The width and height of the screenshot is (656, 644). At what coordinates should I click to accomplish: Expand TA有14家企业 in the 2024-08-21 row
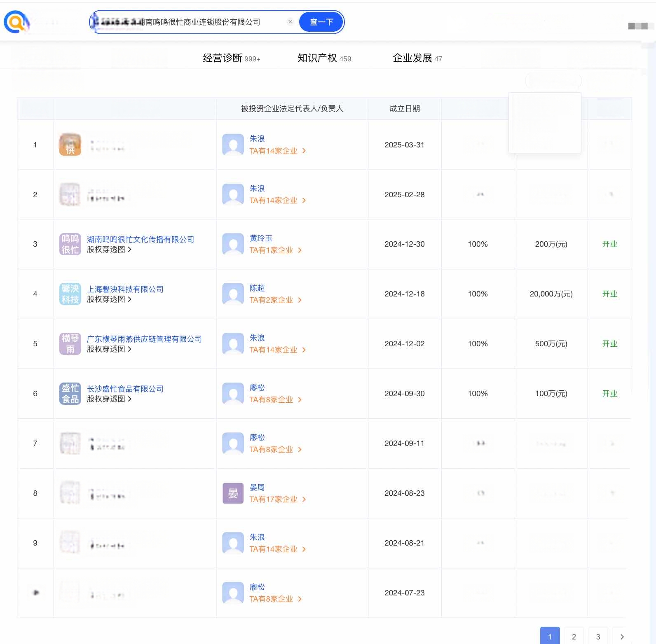click(278, 549)
